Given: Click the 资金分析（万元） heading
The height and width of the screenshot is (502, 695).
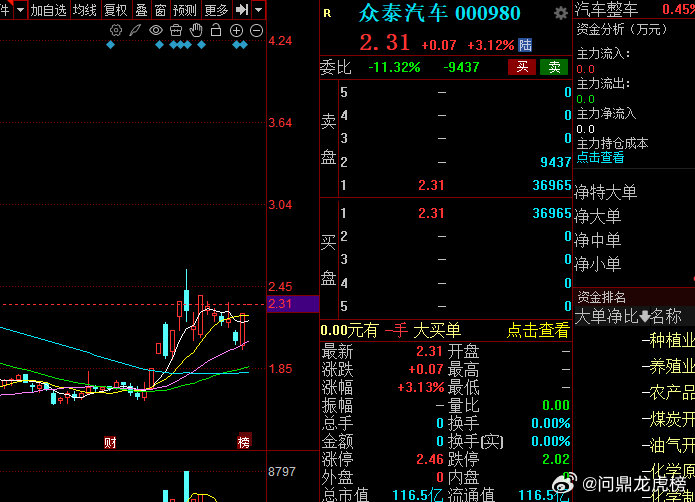Looking at the screenshot, I should click(x=622, y=30).
